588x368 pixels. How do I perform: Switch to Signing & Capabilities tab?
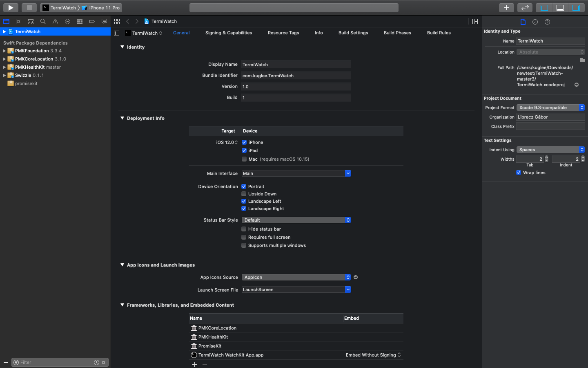pos(229,33)
